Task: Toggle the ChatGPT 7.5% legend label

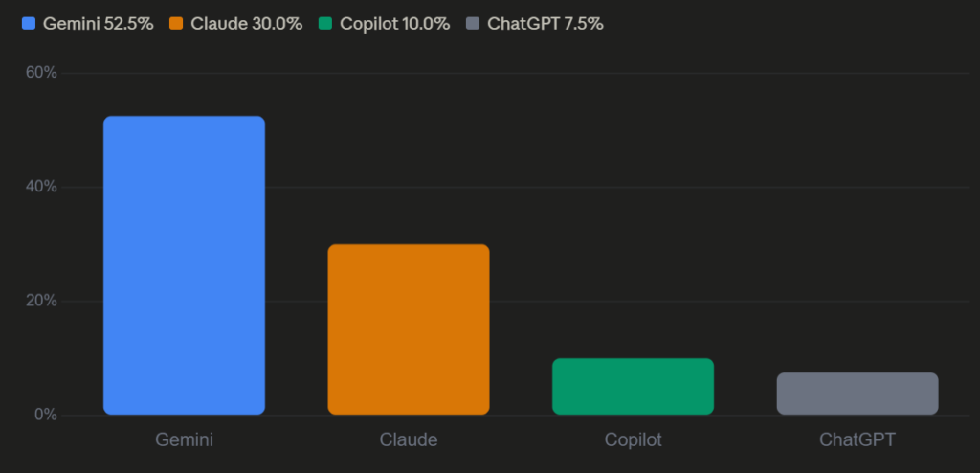Action: 545,24
